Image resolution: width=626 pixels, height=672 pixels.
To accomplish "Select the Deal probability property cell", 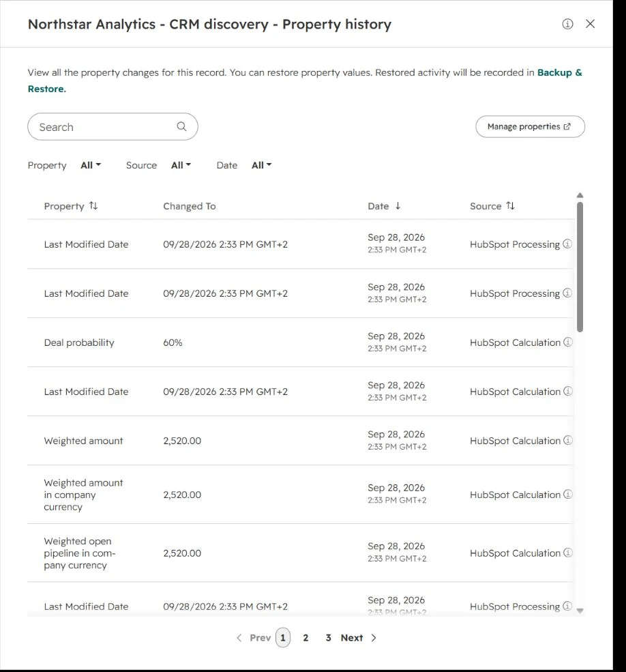I will pos(79,342).
